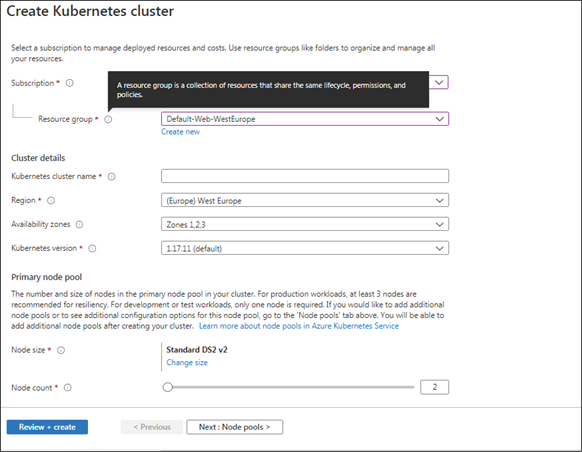582x452 pixels.
Task: Click the Review + create button
Action: coord(47,427)
